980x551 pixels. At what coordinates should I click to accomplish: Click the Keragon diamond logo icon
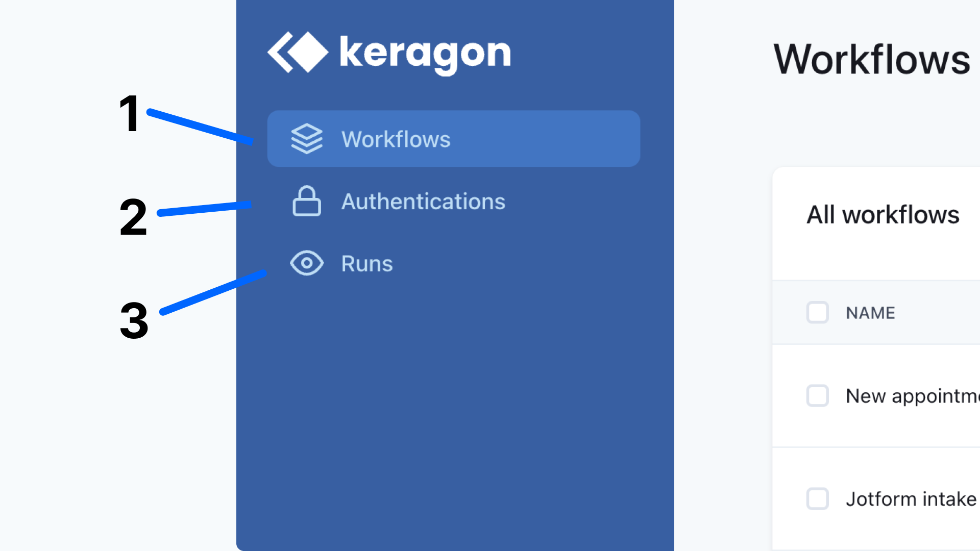point(298,52)
